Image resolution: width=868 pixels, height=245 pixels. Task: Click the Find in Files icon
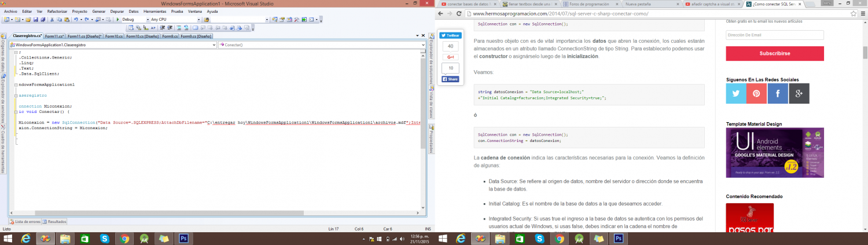click(x=206, y=20)
